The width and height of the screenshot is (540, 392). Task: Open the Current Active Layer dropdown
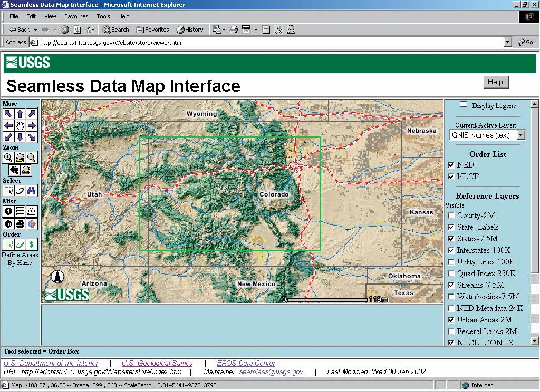521,135
